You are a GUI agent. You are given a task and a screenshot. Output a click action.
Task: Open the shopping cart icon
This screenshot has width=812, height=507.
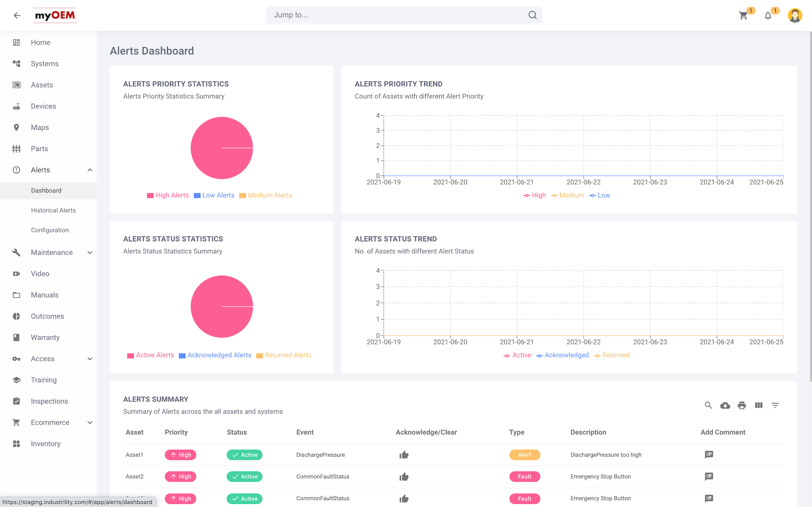pyautogui.click(x=743, y=15)
